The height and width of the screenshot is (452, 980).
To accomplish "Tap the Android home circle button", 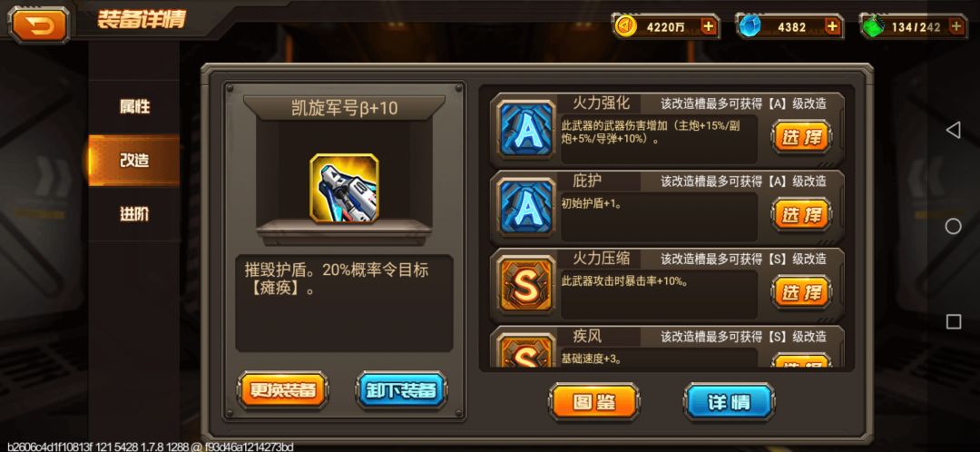I will (x=953, y=226).
